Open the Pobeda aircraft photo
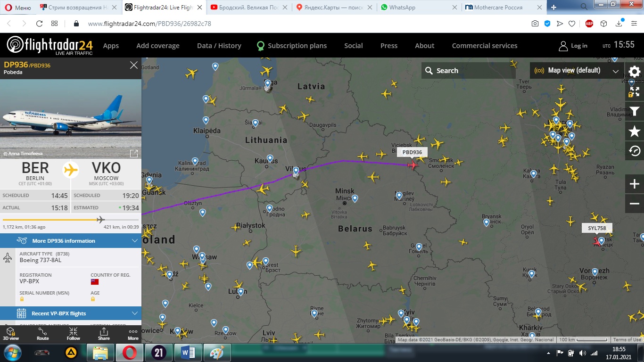Screen dimensions: 644x362 pos(71,119)
